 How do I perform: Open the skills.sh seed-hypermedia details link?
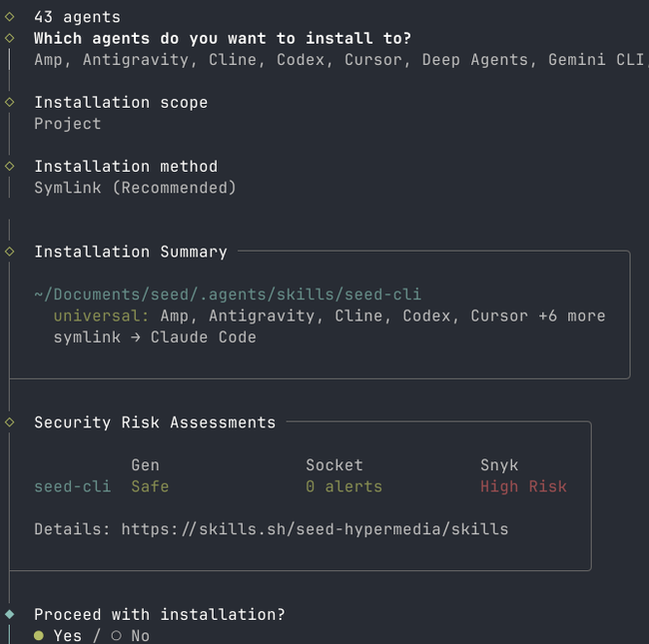click(315, 529)
